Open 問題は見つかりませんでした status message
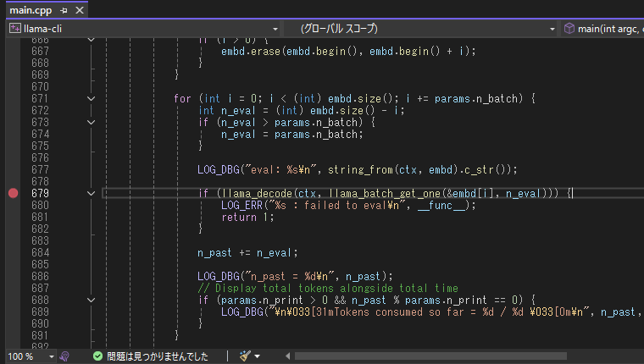 point(158,356)
